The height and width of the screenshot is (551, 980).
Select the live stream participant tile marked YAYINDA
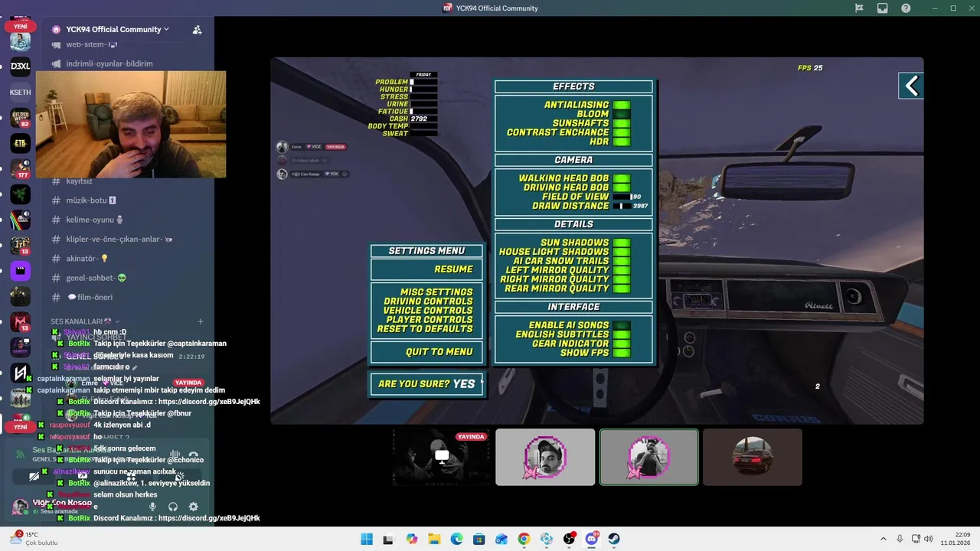pos(442,457)
